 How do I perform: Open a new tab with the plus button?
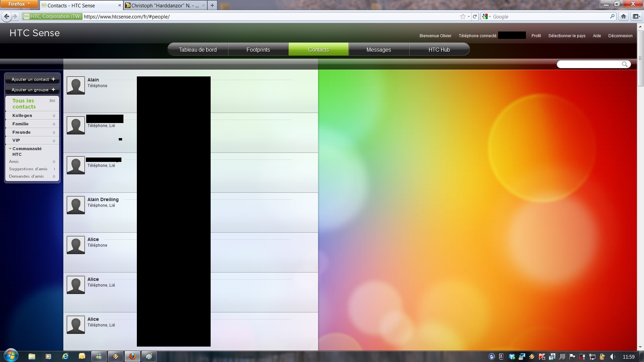point(212,5)
